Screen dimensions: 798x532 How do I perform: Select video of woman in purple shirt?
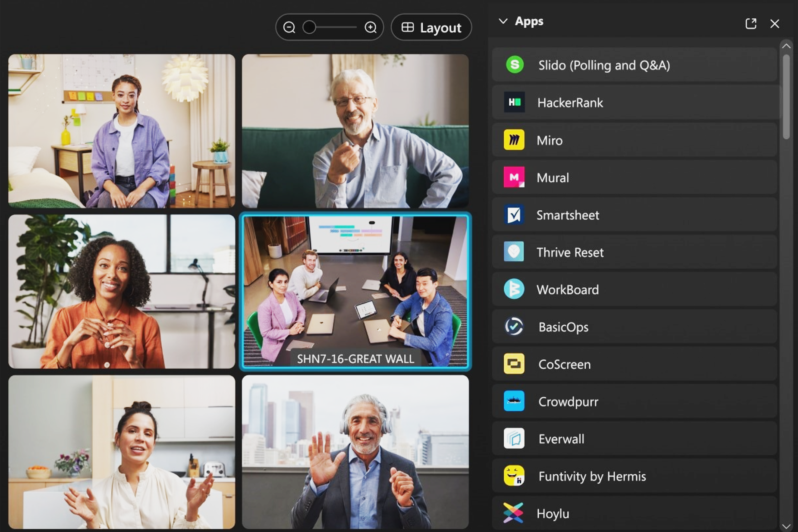(x=122, y=131)
